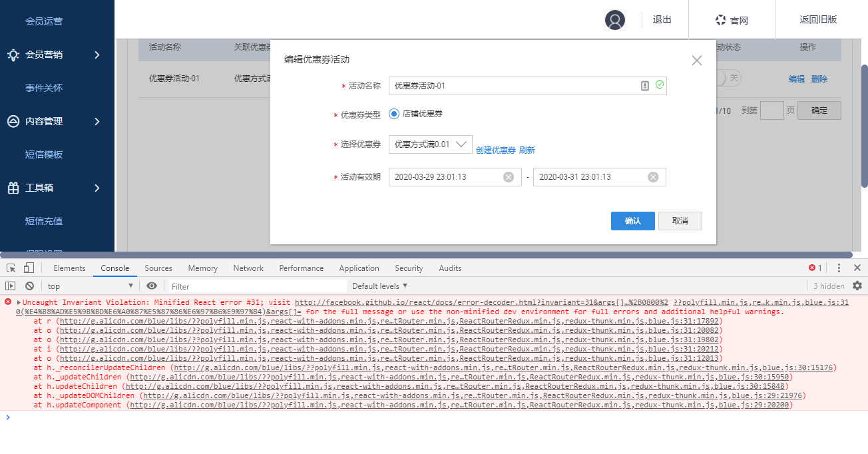
Task: Select the 店铺优惠券 radio button
Action: (394, 114)
